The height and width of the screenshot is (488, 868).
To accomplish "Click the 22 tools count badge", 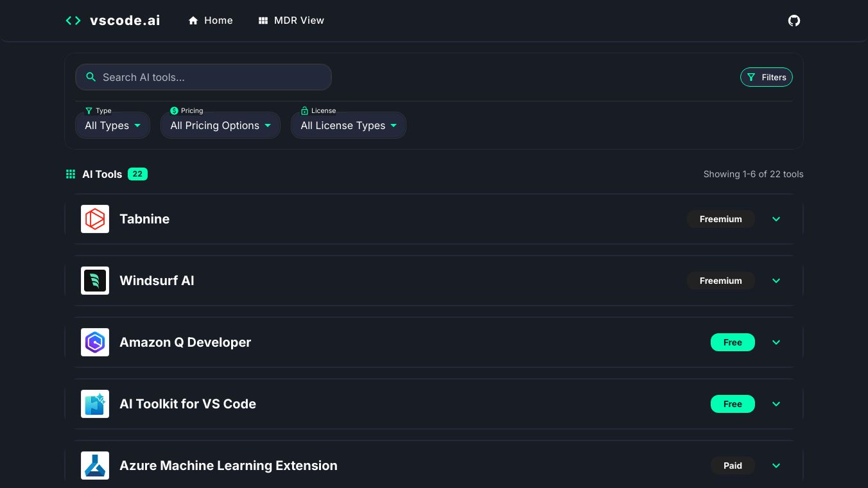I will 137,174.
